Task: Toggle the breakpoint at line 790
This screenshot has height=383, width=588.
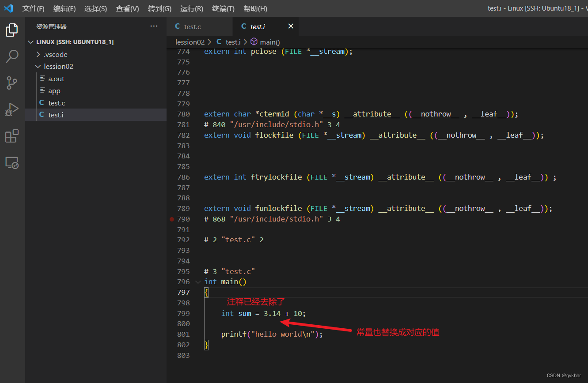Action: [x=172, y=219]
